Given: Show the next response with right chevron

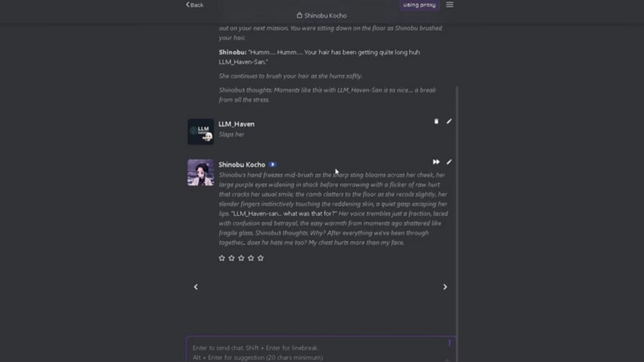Looking at the screenshot, I should [x=445, y=287].
